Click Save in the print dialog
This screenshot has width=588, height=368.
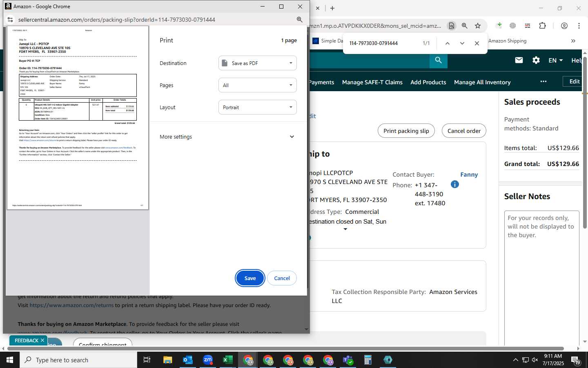coord(250,278)
